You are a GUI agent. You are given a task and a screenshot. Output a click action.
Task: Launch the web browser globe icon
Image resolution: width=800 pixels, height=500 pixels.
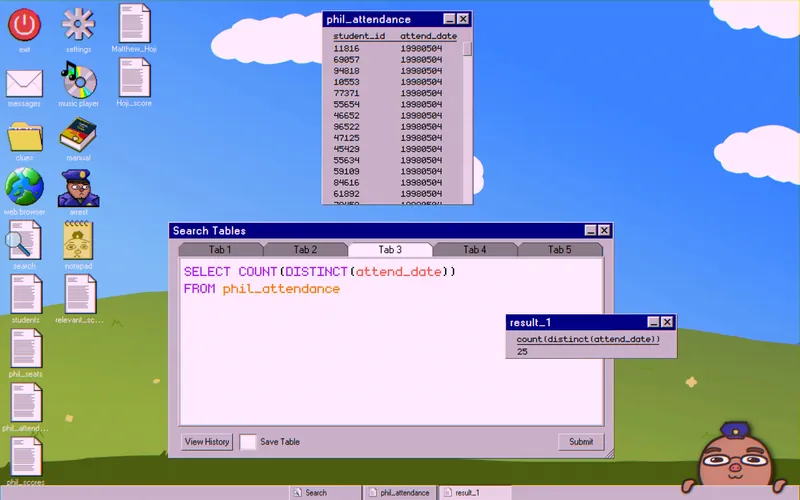(x=24, y=187)
